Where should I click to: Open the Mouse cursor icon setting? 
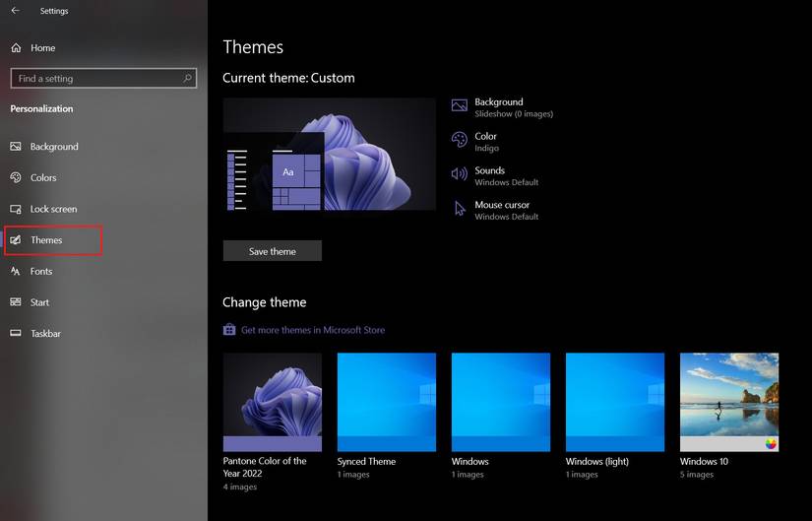[459, 209]
